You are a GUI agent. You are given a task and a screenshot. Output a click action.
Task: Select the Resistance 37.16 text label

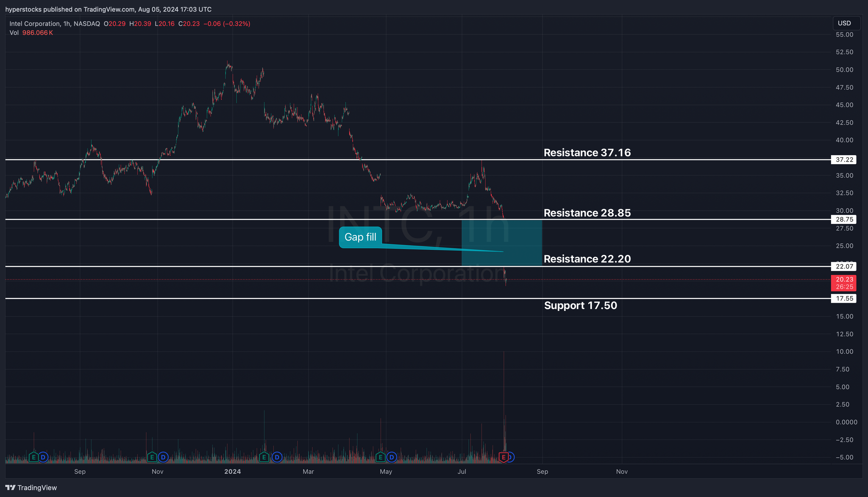(587, 153)
